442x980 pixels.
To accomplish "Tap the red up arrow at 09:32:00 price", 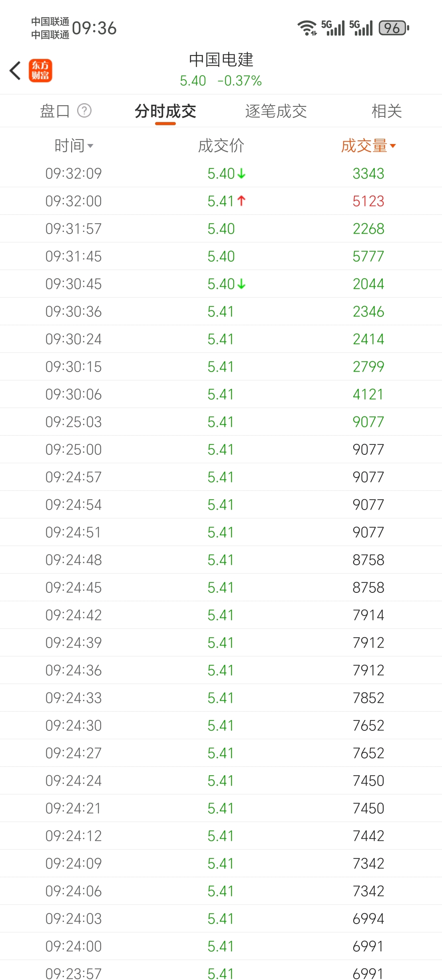I will [241, 201].
